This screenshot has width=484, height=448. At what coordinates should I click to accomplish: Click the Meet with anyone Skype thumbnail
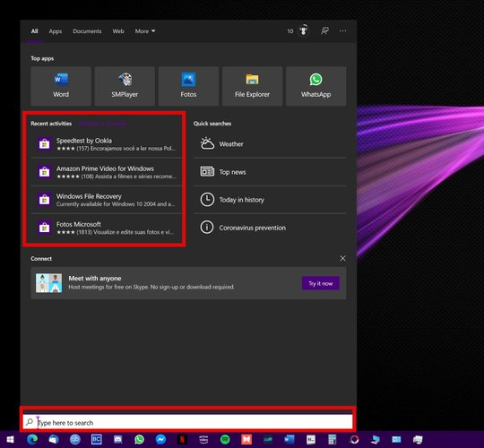tap(48, 283)
